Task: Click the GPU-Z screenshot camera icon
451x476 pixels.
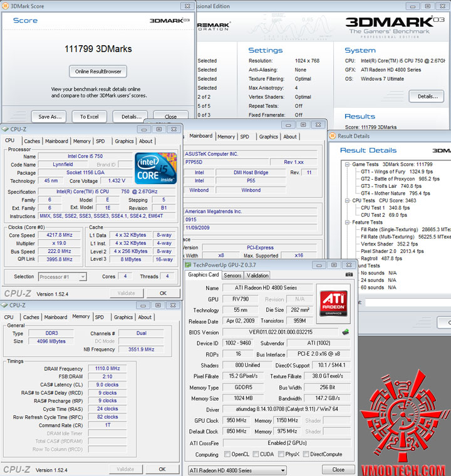Action: coord(349,274)
